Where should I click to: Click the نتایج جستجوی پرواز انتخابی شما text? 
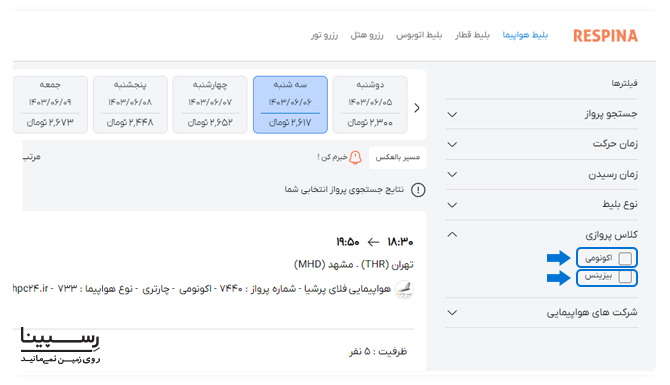[344, 189]
